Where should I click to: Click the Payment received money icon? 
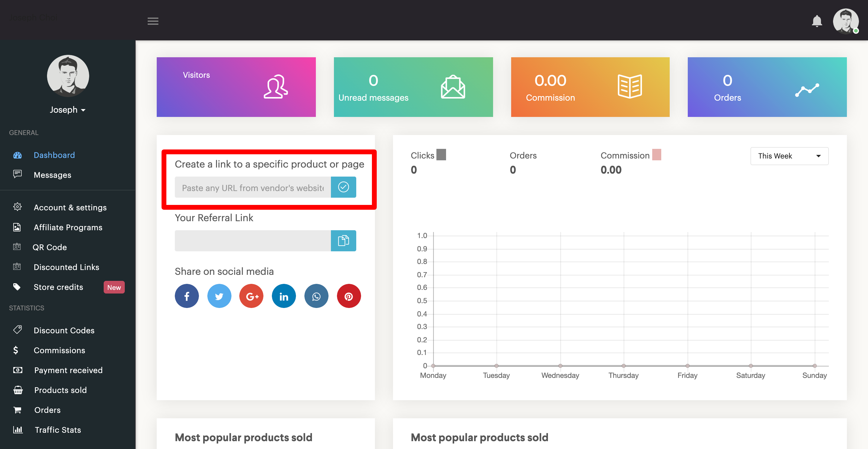(x=17, y=370)
